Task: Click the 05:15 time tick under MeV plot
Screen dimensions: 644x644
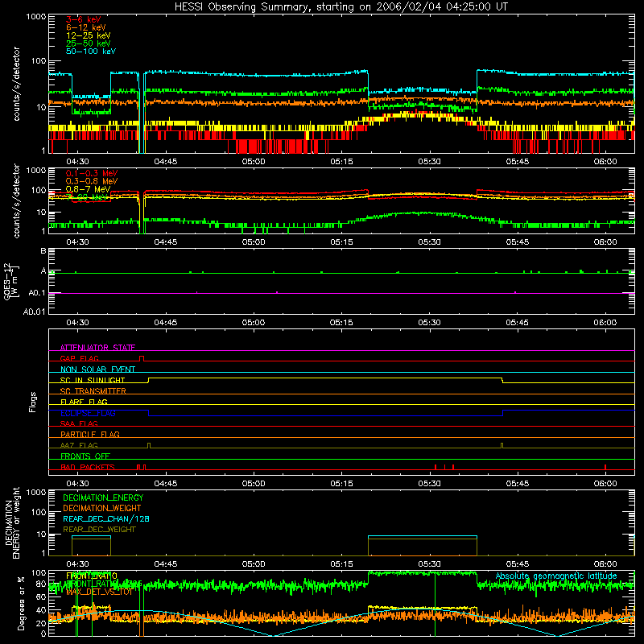Action: coord(341,242)
